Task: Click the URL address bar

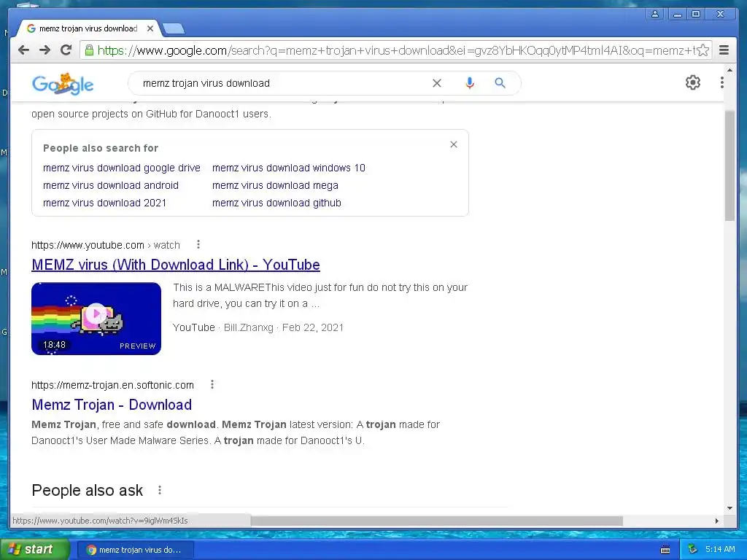Action: [x=395, y=50]
